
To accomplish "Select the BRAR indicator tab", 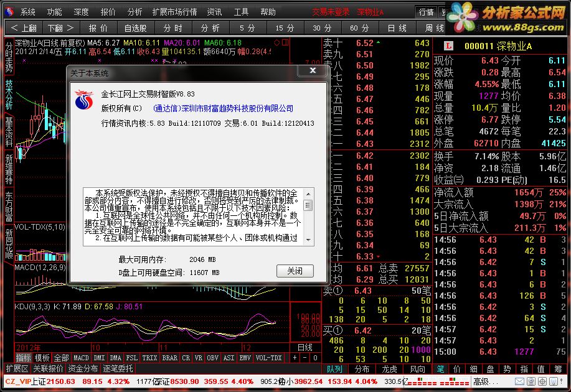I will tap(170, 358).
